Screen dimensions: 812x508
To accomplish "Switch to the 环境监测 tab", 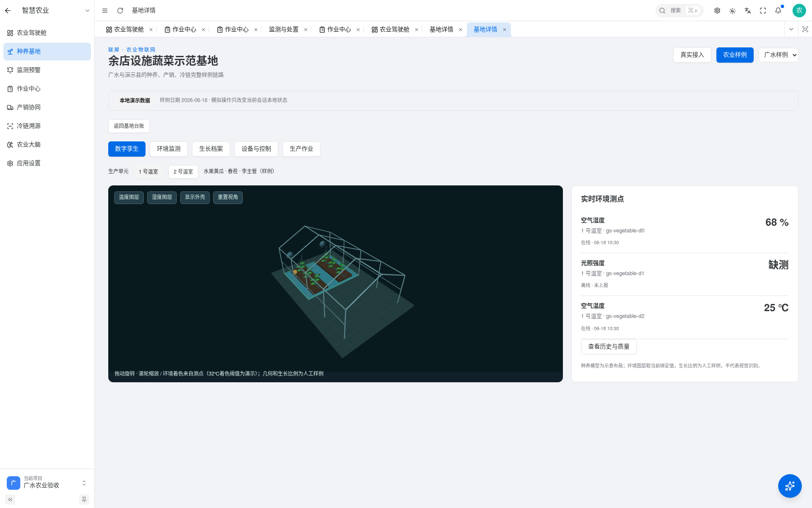I will click(x=169, y=149).
